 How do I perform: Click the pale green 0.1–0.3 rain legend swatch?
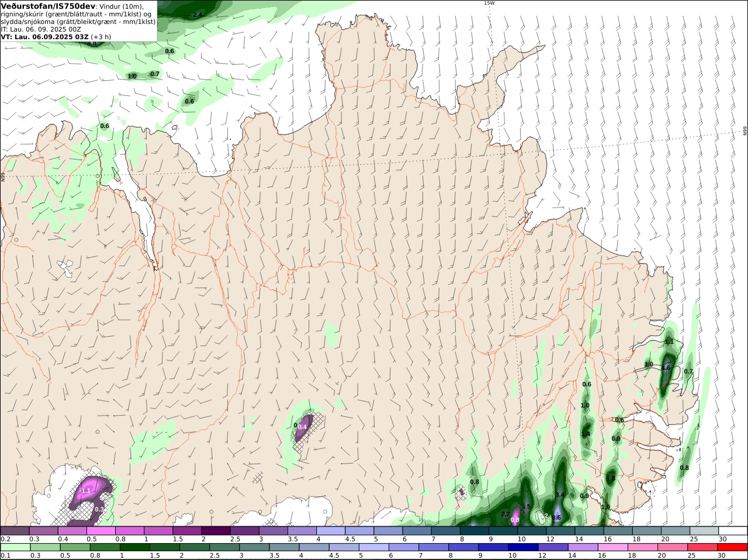click(x=15, y=547)
